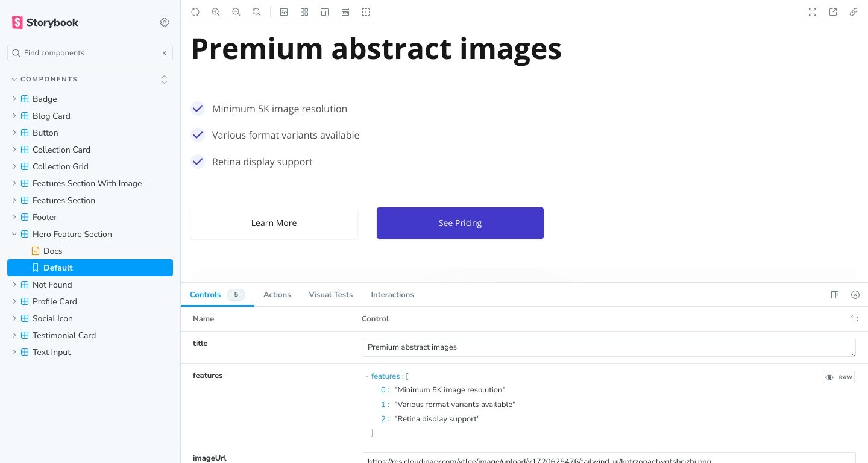Toggle the grid overlay on canvas
Image resolution: width=868 pixels, height=463 pixels.
(304, 12)
